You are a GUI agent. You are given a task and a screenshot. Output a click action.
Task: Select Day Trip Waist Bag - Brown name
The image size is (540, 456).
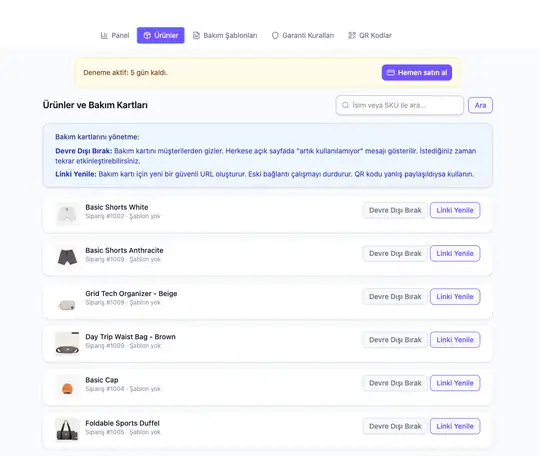pyautogui.click(x=131, y=337)
